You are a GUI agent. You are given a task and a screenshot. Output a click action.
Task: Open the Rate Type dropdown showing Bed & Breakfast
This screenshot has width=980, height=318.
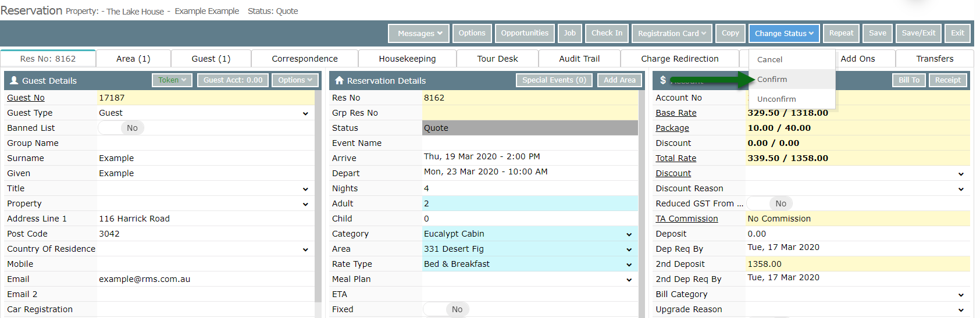tap(629, 265)
